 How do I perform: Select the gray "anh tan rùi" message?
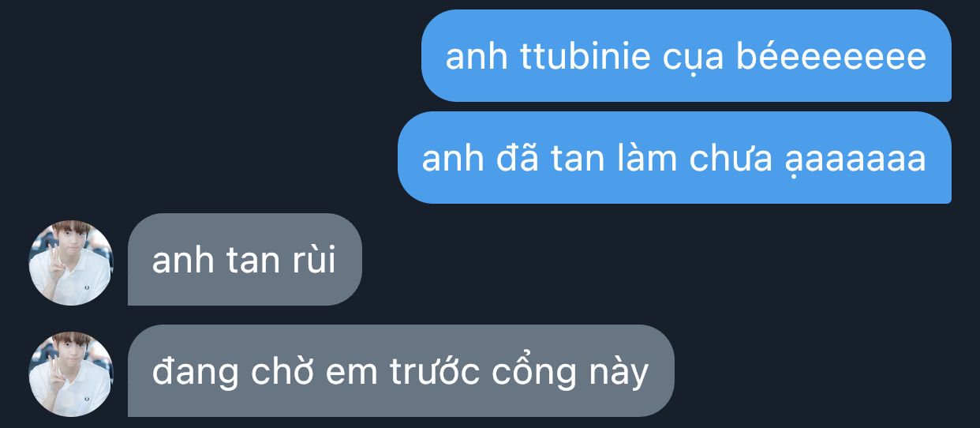coord(245,260)
